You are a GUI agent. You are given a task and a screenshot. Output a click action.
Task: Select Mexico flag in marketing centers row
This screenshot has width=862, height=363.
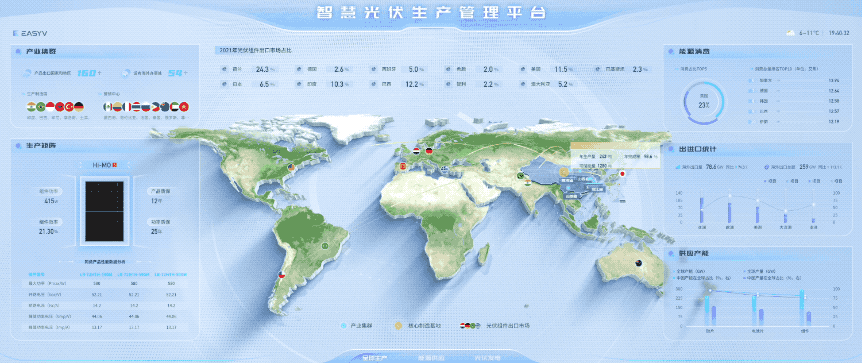108,107
